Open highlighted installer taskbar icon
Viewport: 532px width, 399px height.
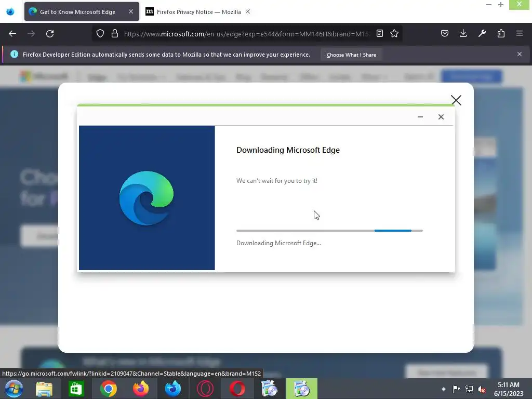point(302,389)
